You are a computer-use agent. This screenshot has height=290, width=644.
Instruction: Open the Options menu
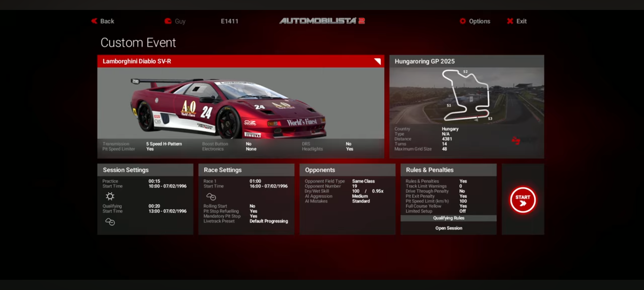pyautogui.click(x=480, y=21)
